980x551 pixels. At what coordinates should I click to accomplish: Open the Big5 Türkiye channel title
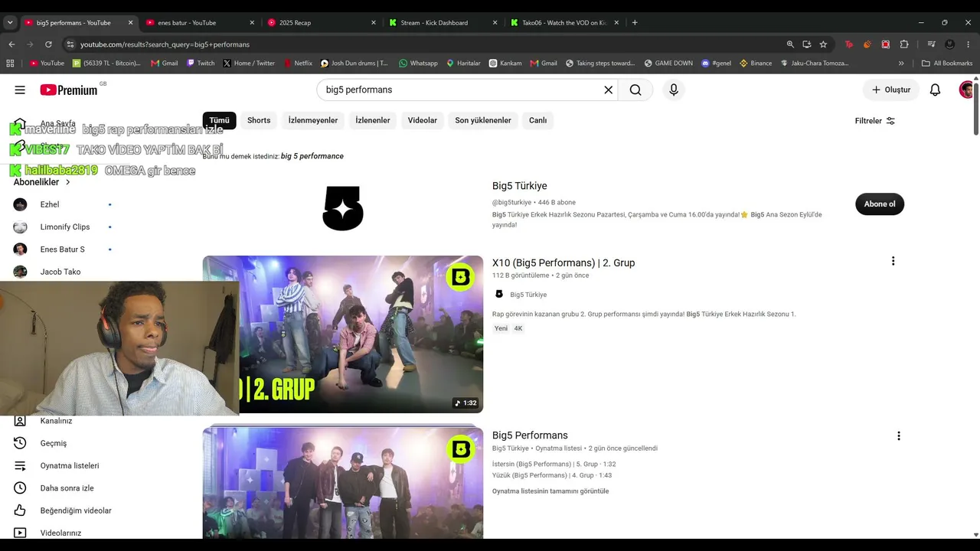[520, 186]
